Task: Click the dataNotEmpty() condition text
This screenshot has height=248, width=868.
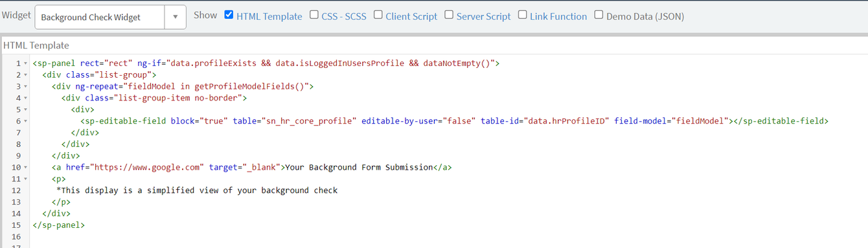Action: coord(457,63)
